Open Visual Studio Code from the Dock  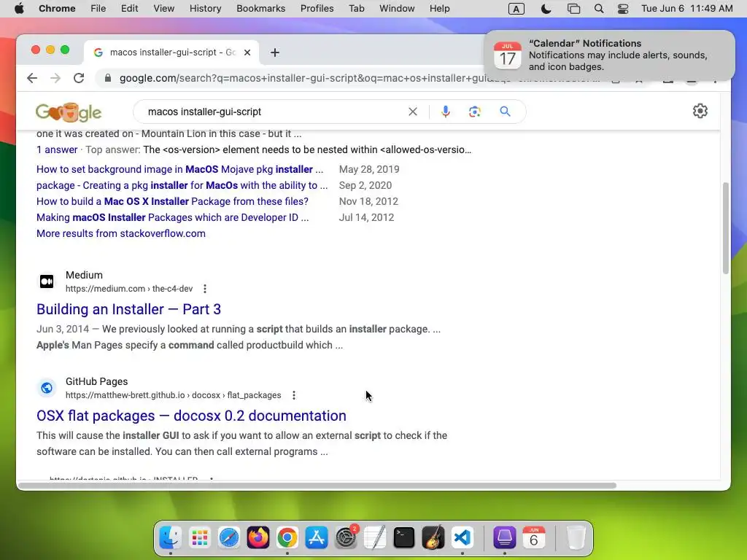(x=462, y=538)
